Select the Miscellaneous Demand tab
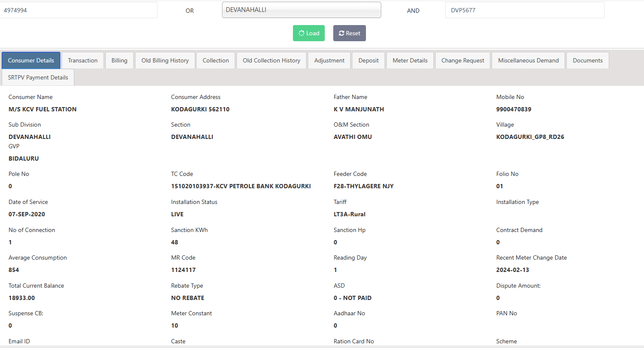Screen dimensions: 644x348 [529, 60]
